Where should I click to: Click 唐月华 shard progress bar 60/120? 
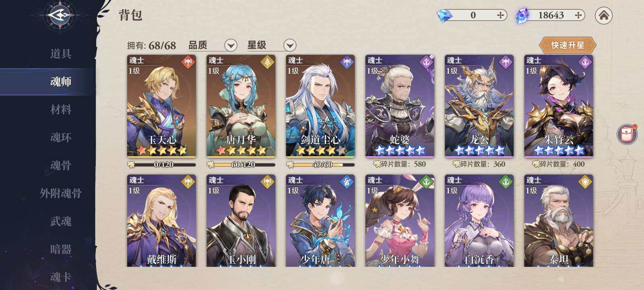point(241,164)
